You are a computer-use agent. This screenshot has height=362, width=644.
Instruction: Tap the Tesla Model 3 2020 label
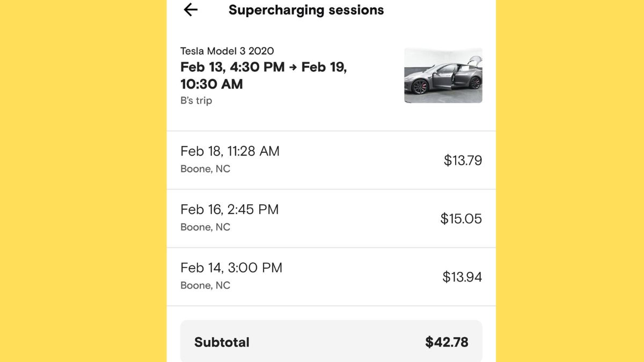(x=227, y=51)
